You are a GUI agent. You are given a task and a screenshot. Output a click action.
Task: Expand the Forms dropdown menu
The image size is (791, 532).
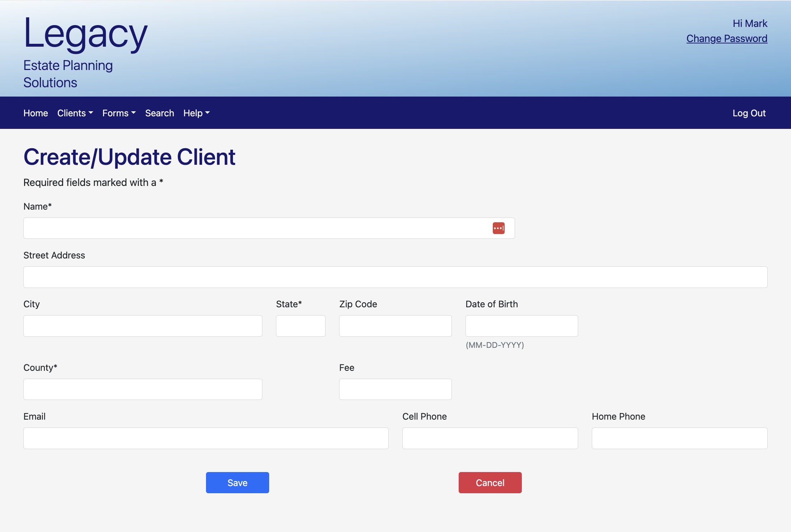coord(119,113)
